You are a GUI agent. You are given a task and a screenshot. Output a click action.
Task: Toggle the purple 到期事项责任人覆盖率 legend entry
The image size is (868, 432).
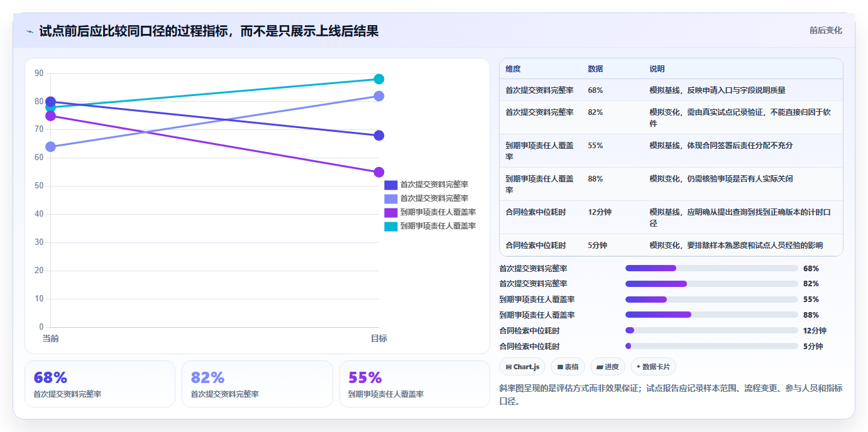coord(430,212)
